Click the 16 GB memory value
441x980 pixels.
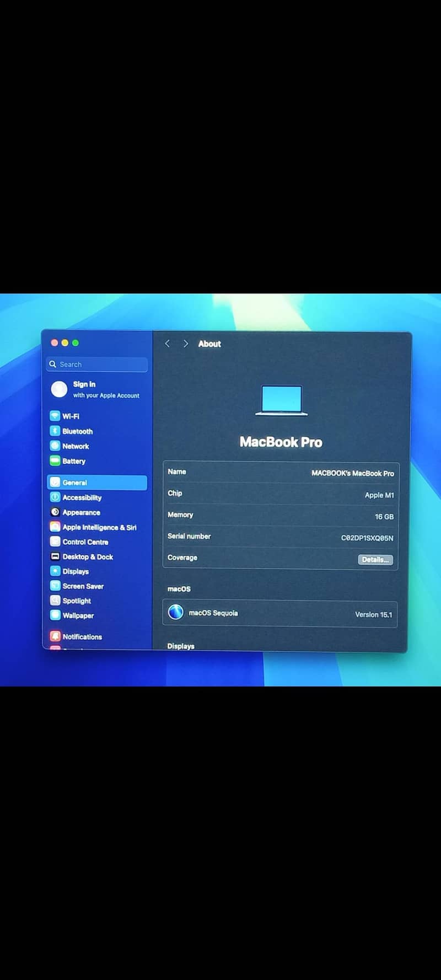pyautogui.click(x=384, y=516)
